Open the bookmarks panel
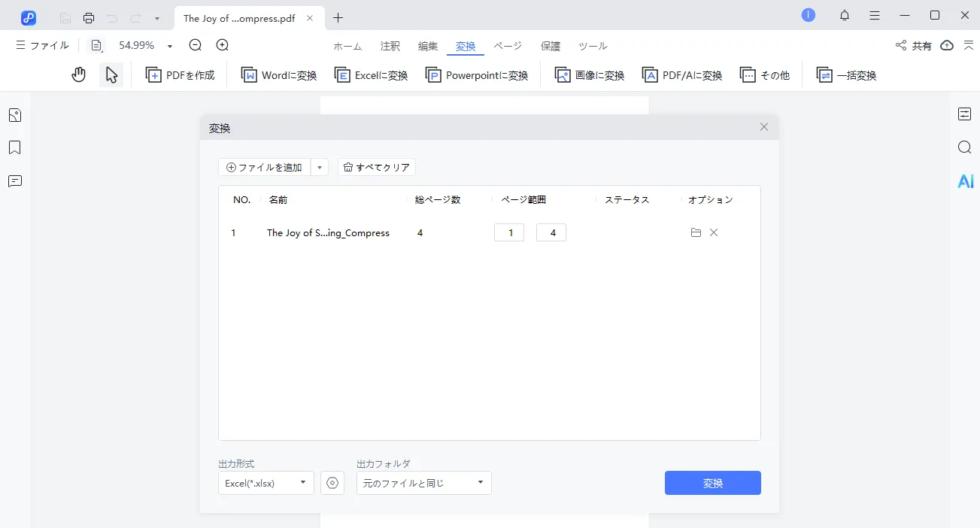The image size is (980, 528). click(14, 147)
